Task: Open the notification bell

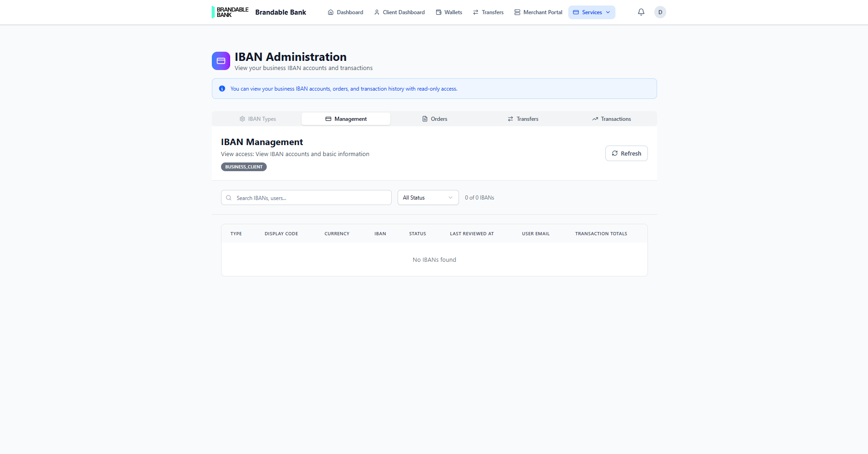Action: (641, 12)
